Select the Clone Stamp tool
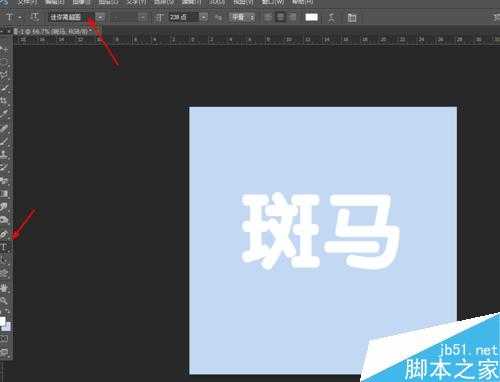Image resolution: width=500 pixels, height=382 pixels. [4, 154]
